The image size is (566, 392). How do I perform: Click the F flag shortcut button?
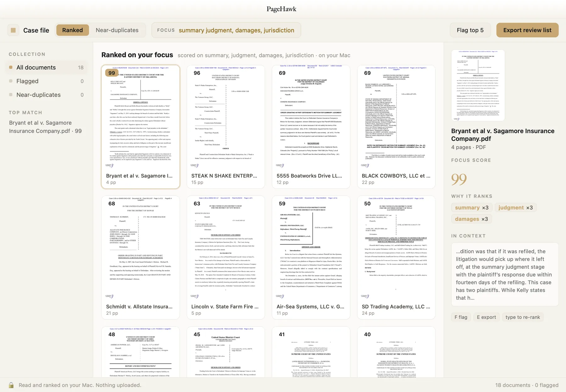point(461,317)
